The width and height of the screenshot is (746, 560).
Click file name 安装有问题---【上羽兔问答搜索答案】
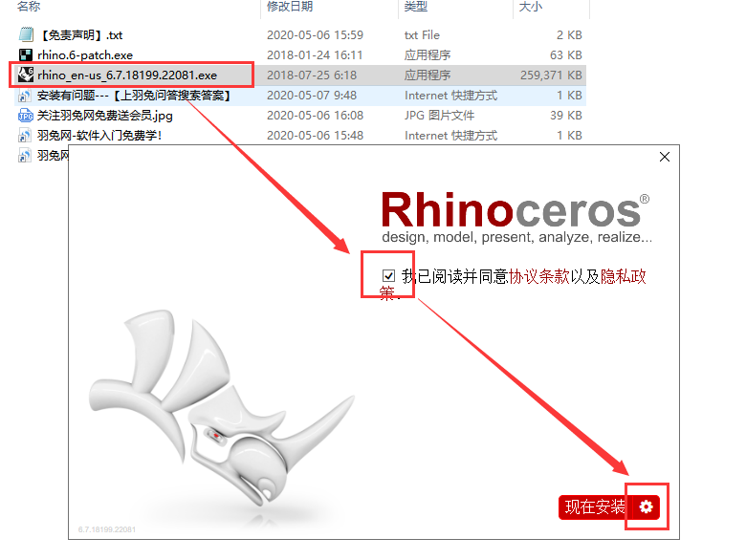tap(134, 96)
